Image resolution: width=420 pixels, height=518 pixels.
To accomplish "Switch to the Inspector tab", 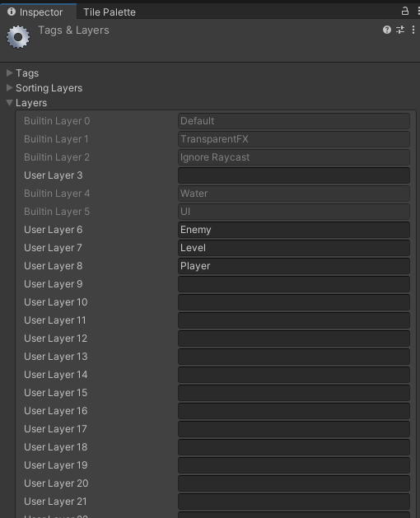I will 39,12.
